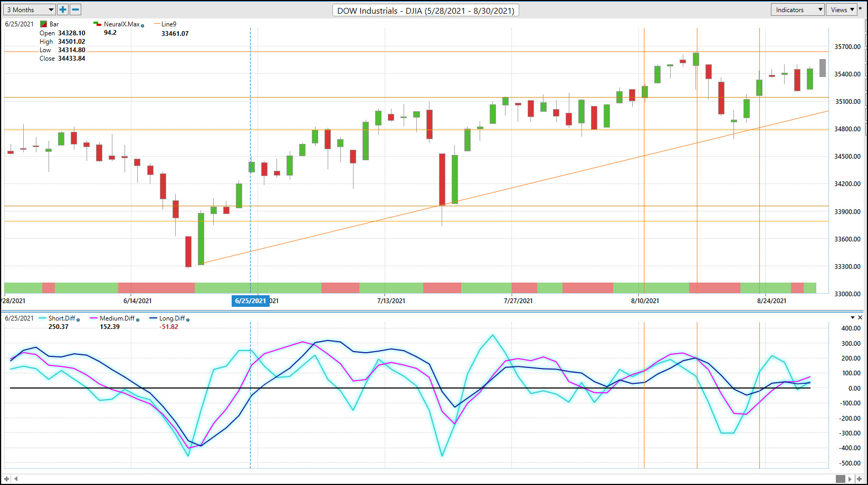Click the Long.Diff value -51.82

point(169,327)
